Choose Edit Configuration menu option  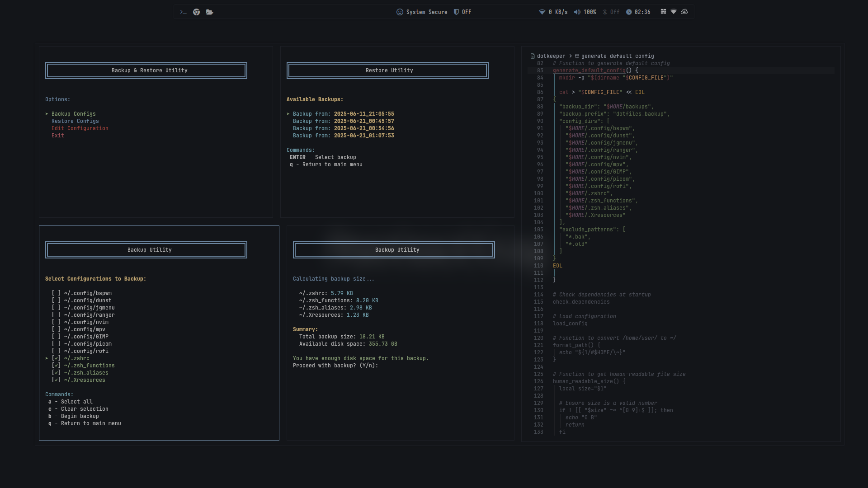point(80,128)
